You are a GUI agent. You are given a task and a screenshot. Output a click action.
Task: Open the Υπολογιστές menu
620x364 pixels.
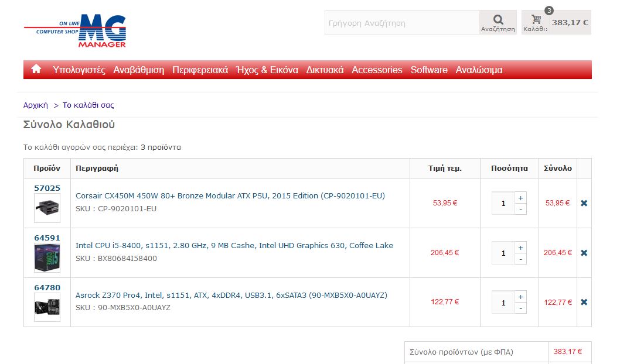coord(79,70)
